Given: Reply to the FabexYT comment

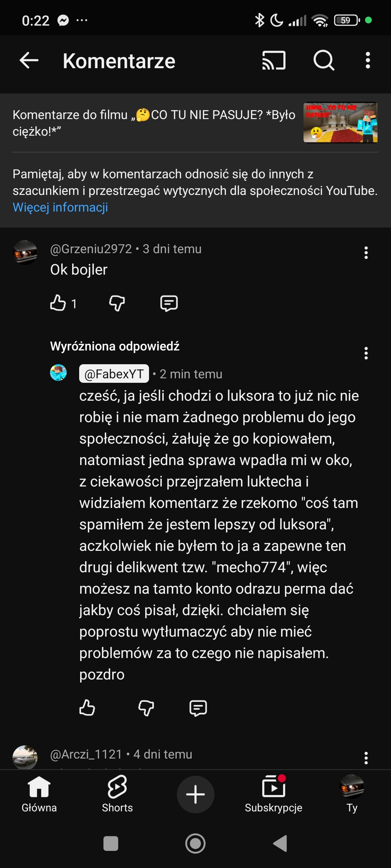Looking at the screenshot, I should [198, 708].
